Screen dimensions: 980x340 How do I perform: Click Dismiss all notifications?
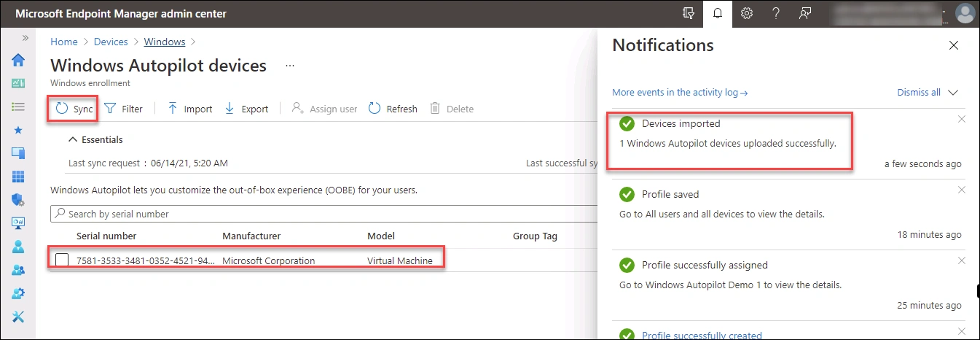point(919,93)
